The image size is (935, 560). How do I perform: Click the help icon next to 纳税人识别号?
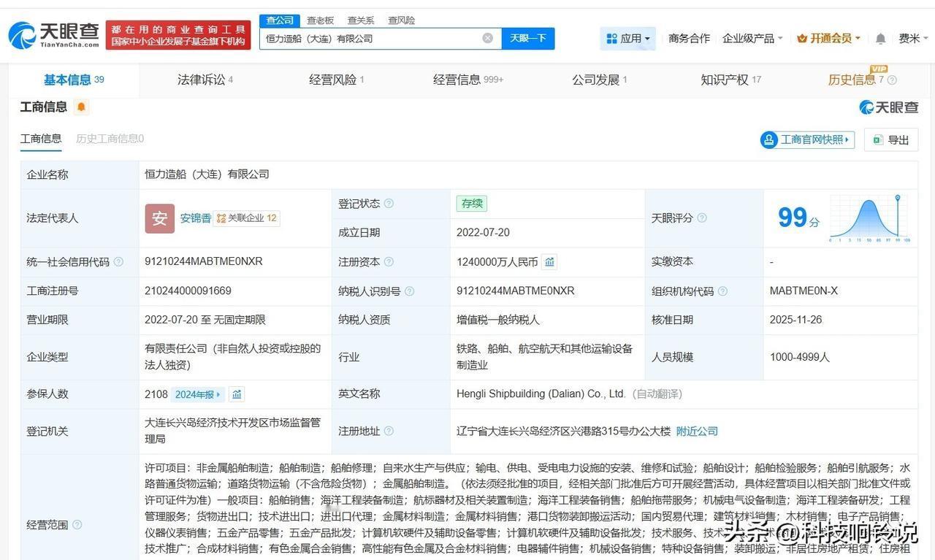409,291
